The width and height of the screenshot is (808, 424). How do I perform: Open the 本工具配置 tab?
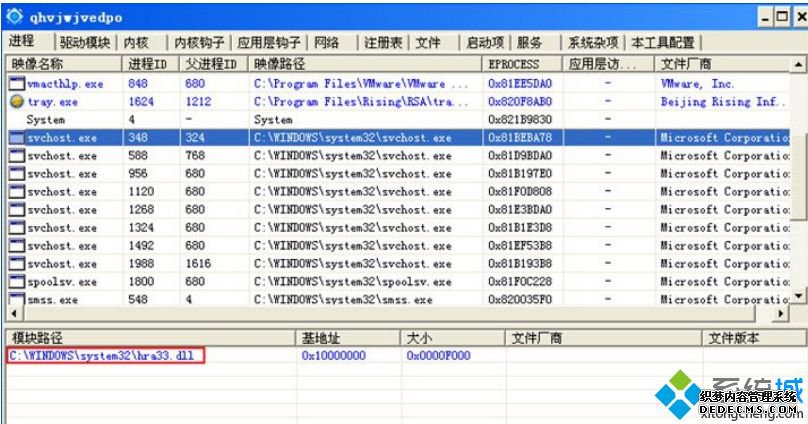(663, 42)
